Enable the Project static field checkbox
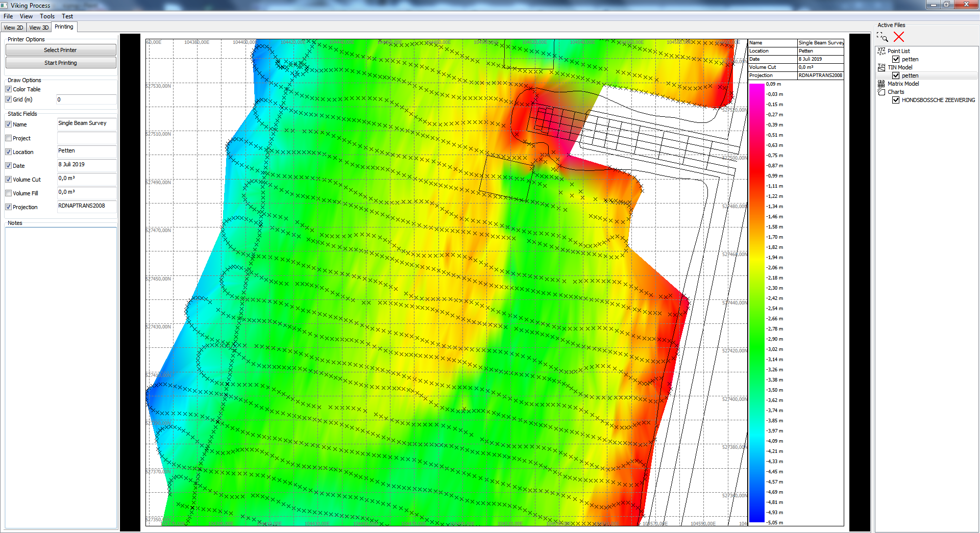980x533 pixels. (x=8, y=138)
